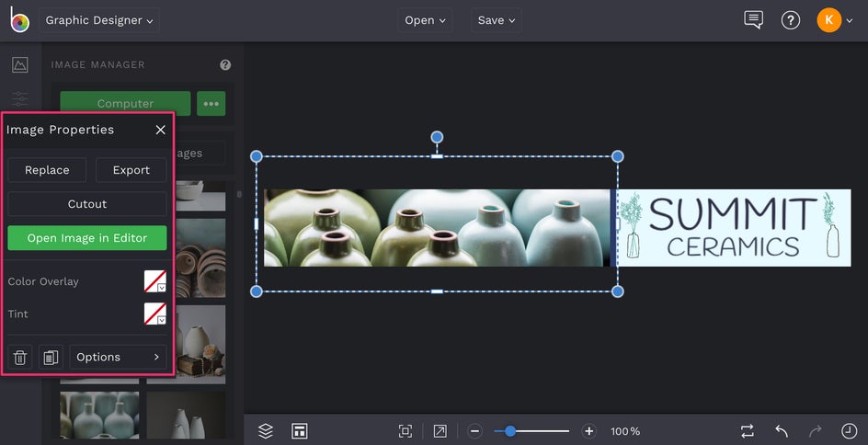Open the History clock icon

[x=849, y=430]
